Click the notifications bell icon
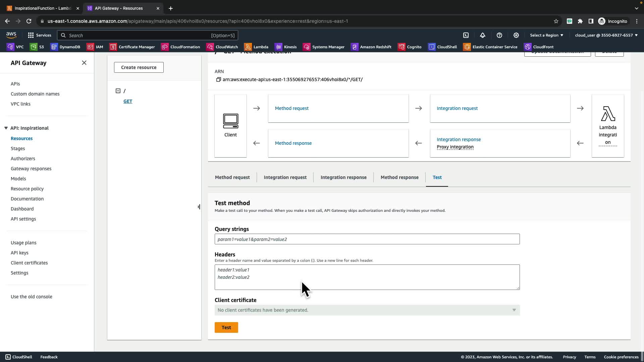 point(483,35)
